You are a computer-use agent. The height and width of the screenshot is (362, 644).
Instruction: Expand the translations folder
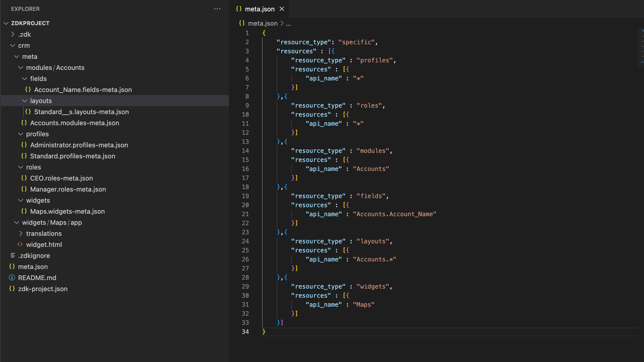(21, 233)
